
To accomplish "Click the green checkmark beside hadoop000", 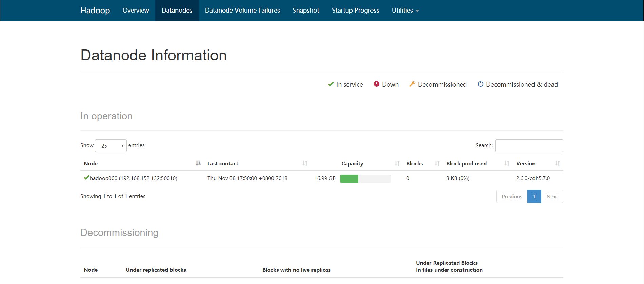I will [x=86, y=178].
